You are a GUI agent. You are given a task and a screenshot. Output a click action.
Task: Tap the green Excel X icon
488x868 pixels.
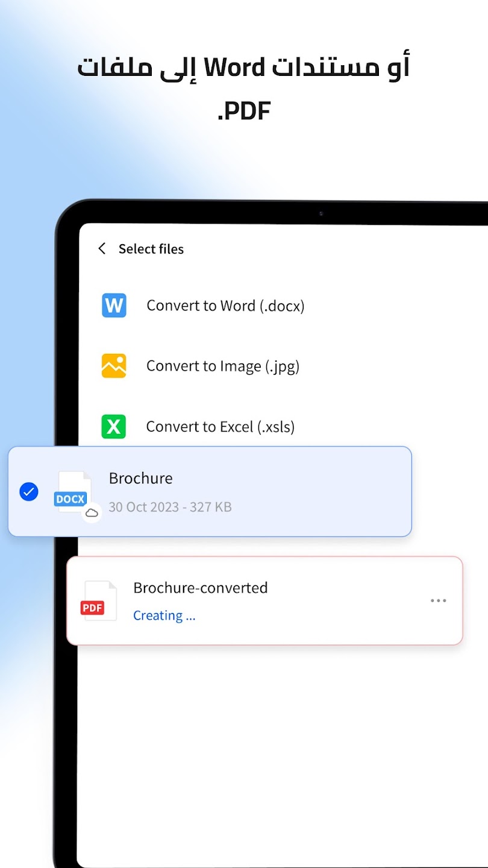coord(114,427)
